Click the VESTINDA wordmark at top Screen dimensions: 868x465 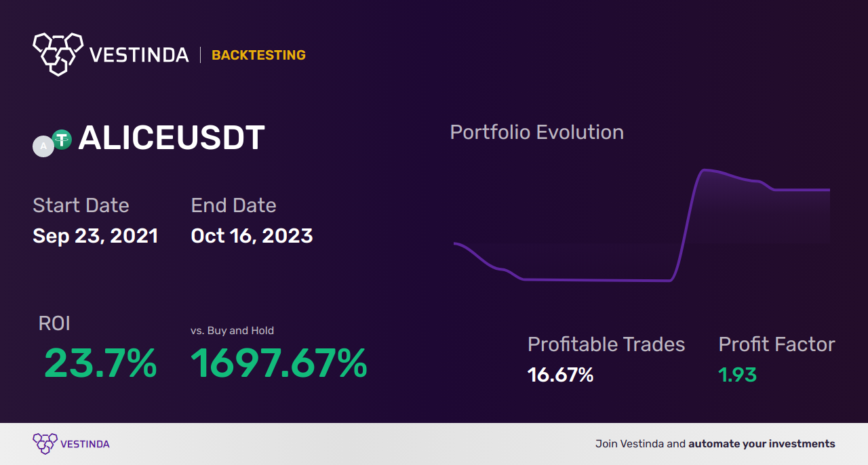point(138,55)
